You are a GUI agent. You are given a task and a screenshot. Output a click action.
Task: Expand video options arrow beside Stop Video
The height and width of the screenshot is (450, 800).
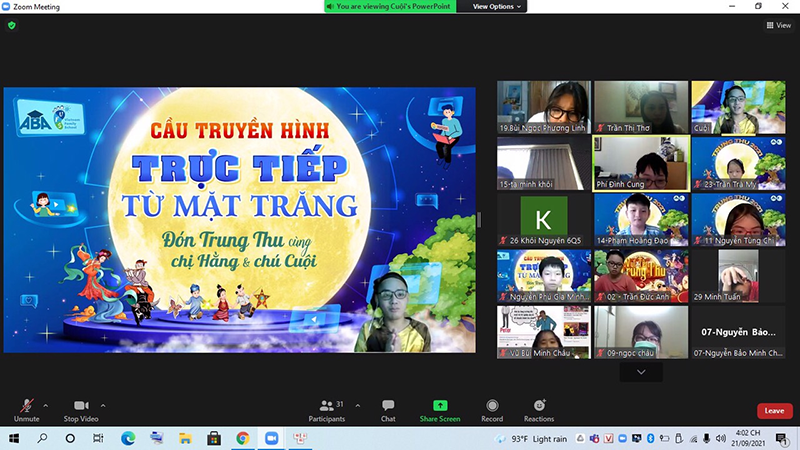point(103,406)
